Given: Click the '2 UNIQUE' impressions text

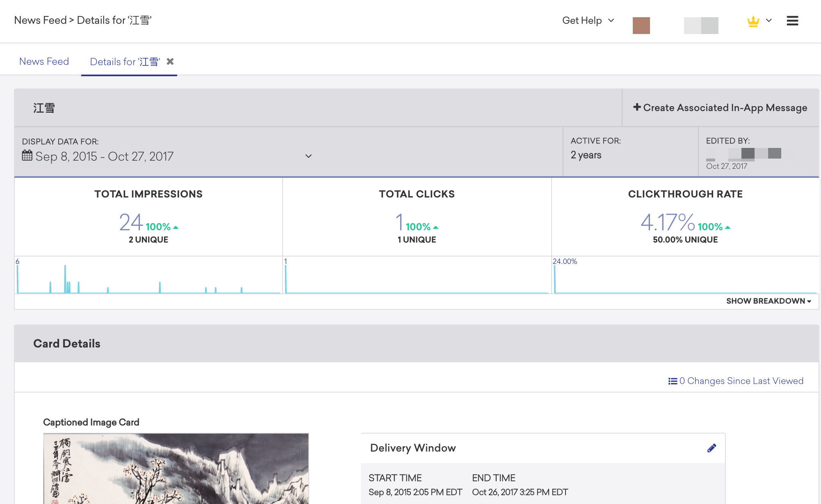Looking at the screenshot, I should point(148,240).
